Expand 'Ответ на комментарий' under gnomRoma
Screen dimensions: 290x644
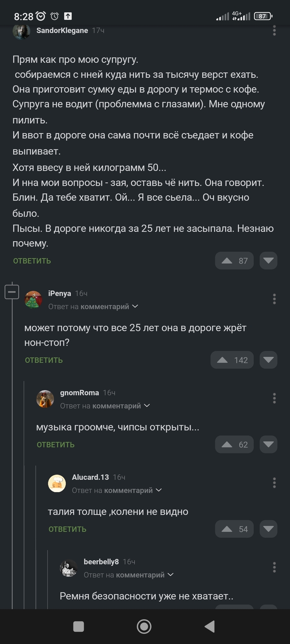pyautogui.click(x=105, y=406)
